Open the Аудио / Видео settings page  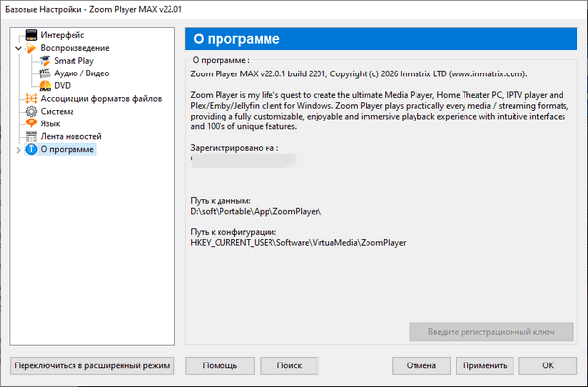pyautogui.click(x=81, y=73)
